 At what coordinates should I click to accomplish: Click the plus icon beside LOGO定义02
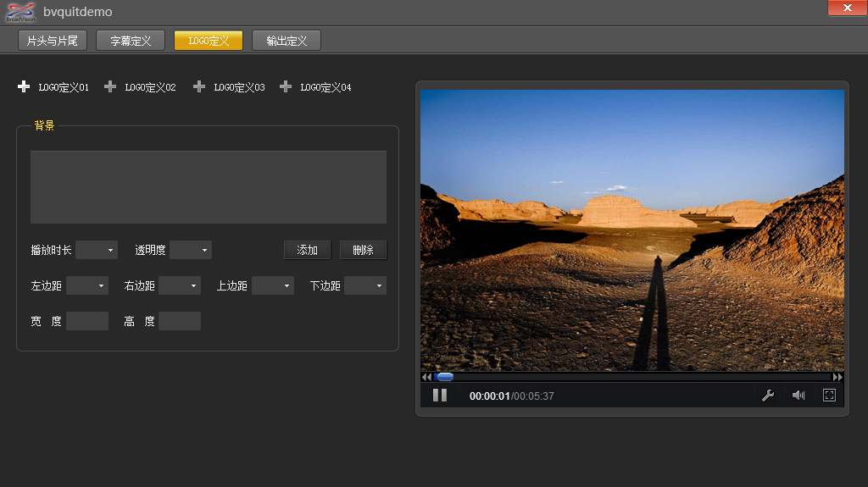click(x=109, y=86)
